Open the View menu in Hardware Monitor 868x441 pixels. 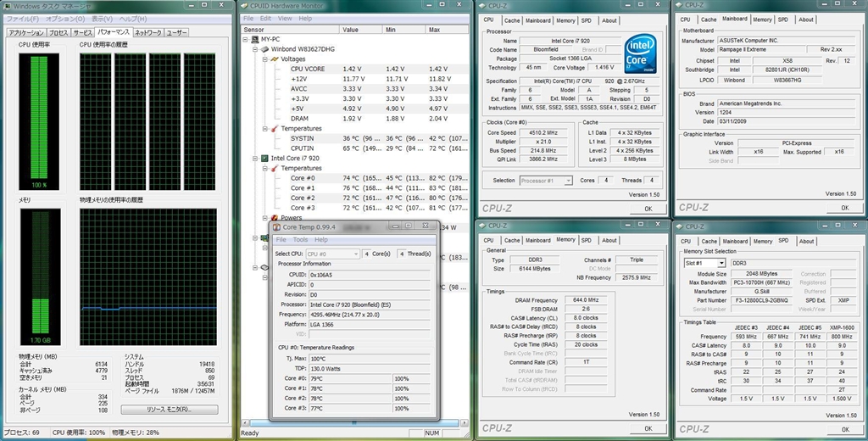(x=285, y=19)
